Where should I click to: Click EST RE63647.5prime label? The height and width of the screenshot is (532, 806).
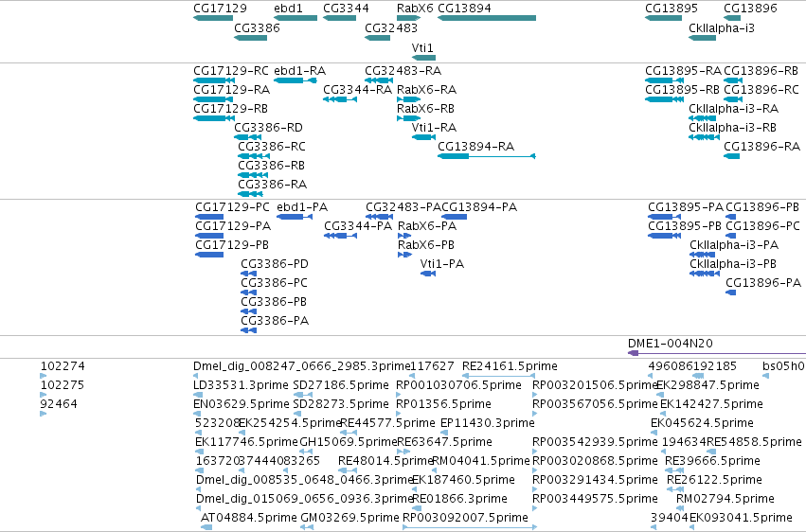pyautogui.click(x=444, y=443)
